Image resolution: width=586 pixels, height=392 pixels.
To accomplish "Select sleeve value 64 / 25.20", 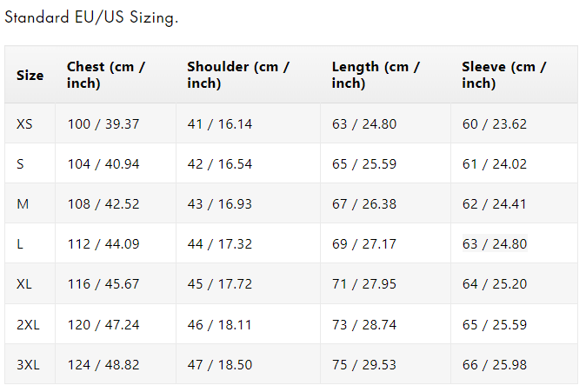I will [x=495, y=284].
